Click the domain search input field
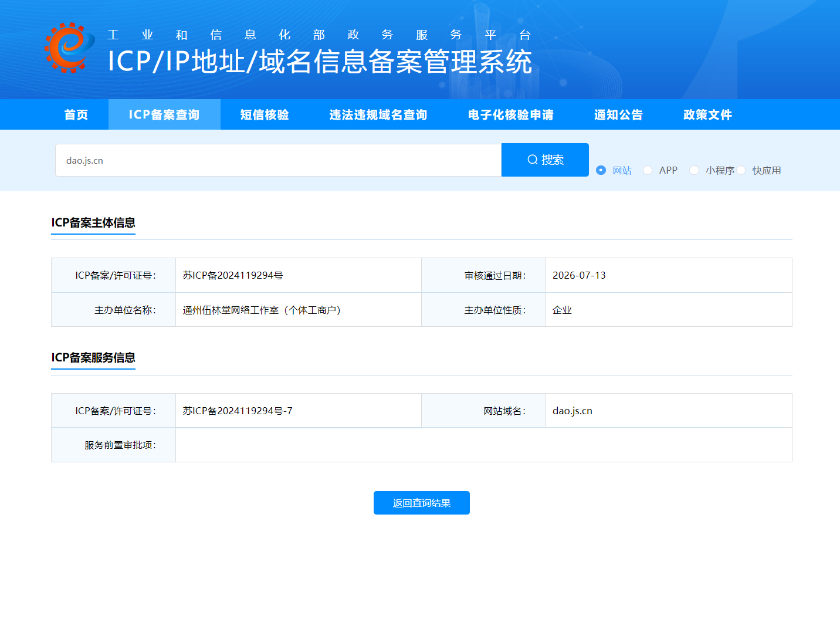 pos(279,160)
